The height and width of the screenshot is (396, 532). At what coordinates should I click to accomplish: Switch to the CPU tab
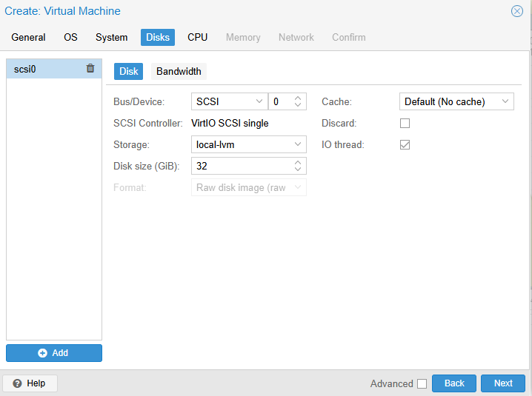[197, 37]
